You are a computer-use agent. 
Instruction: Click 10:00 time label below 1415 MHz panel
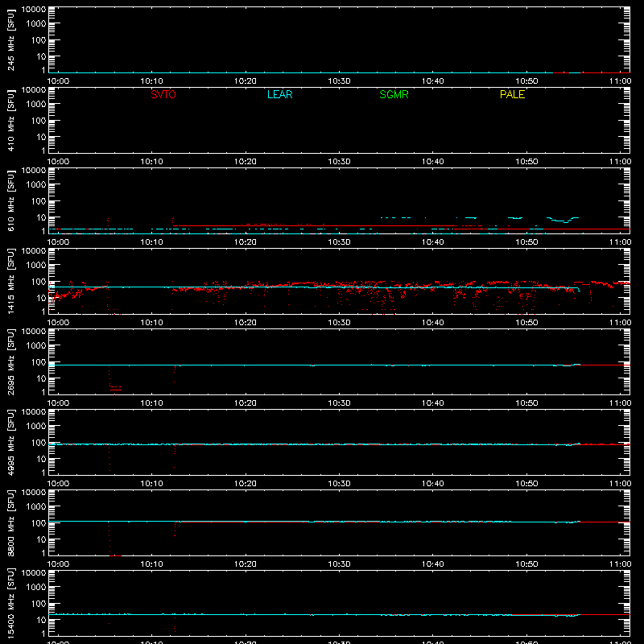tap(58, 323)
